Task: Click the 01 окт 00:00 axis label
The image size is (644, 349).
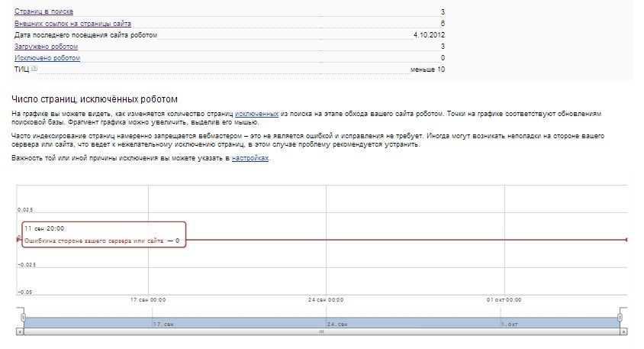Action: (x=504, y=300)
